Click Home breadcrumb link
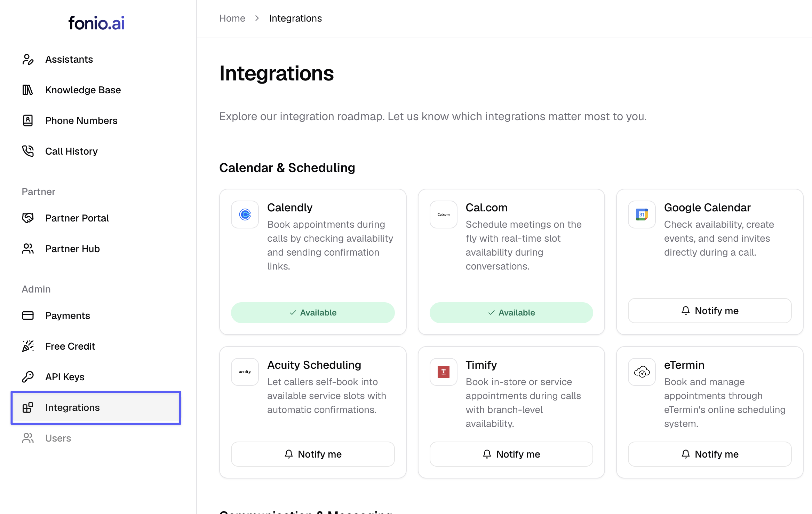Image resolution: width=812 pixels, height=514 pixels. [x=232, y=18]
